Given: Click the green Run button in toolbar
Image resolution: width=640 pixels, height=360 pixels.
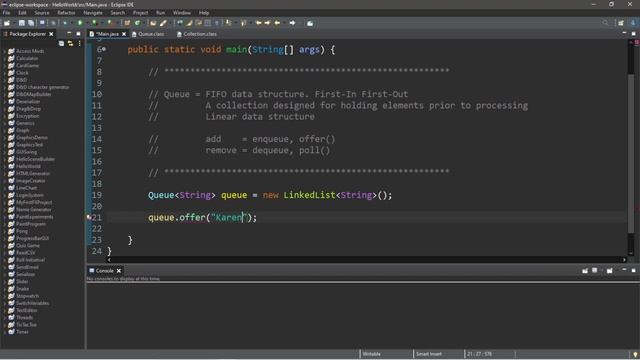Looking at the screenshot, I should pos(80,23).
